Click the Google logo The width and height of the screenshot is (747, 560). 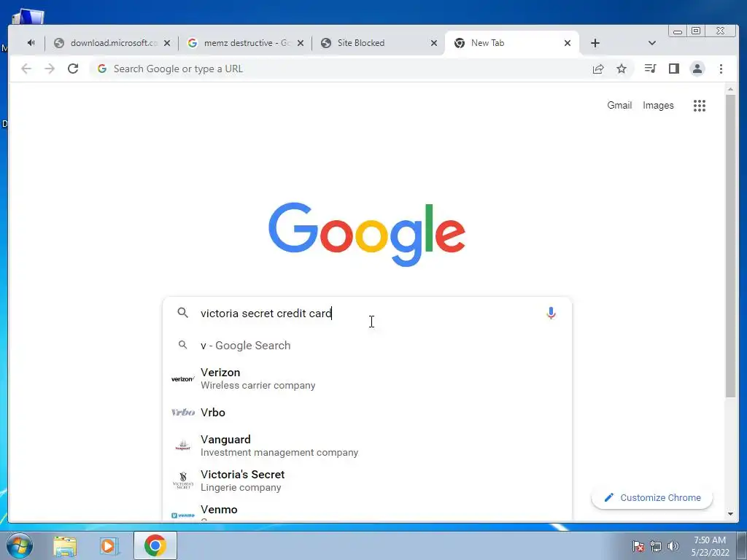coord(366,234)
